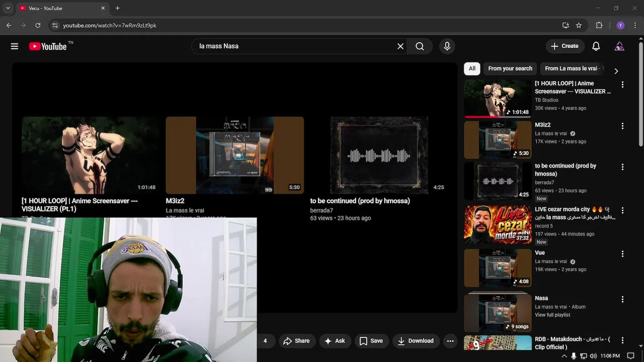Screen dimensions: 644x362
Task: Click the browser address bar URL
Action: [x=110, y=25]
